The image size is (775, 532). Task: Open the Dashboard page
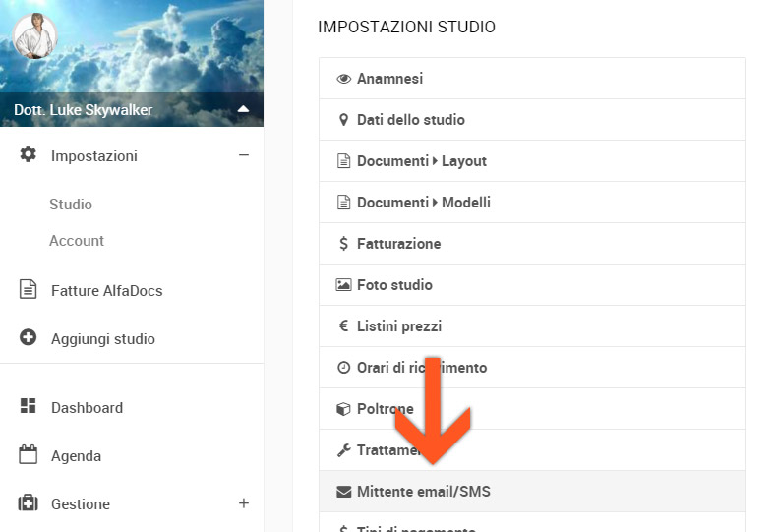87,408
